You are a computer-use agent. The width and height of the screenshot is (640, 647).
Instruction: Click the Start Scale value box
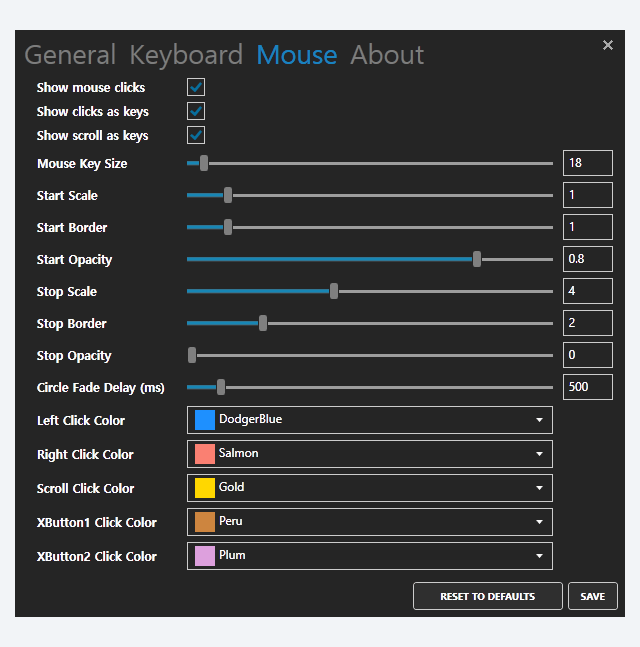[x=588, y=195]
